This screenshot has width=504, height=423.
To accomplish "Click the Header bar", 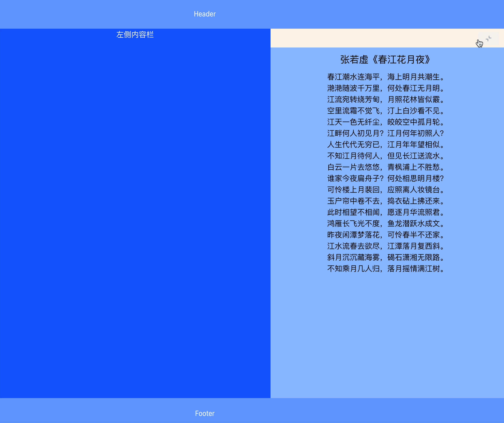I will pyautogui.click(x=204, y=14).
